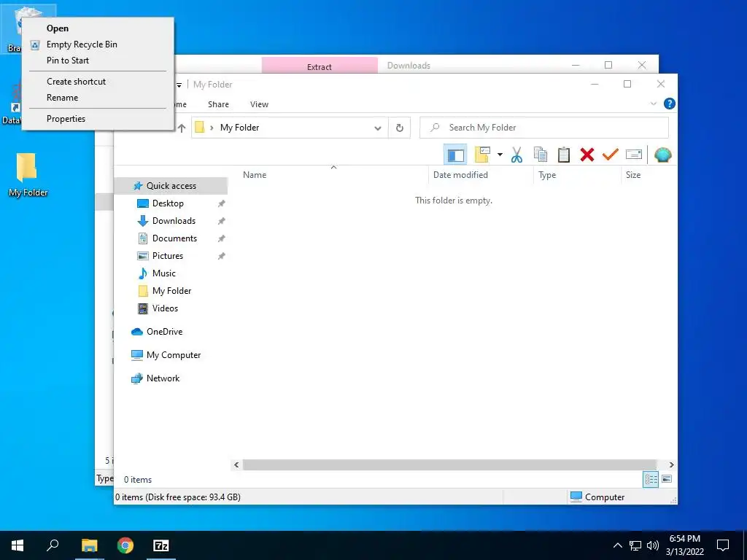
Task: Toggle the navigation pane toolbar button
Action: pyautogui.click(x=455, y=155)
